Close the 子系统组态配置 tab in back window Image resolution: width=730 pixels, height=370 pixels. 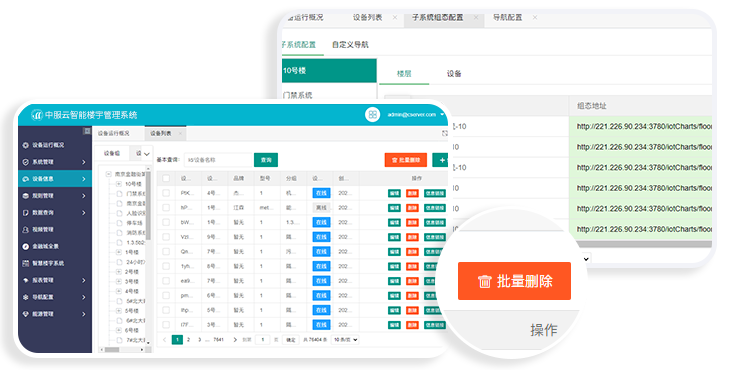click(x=476, y=18)
